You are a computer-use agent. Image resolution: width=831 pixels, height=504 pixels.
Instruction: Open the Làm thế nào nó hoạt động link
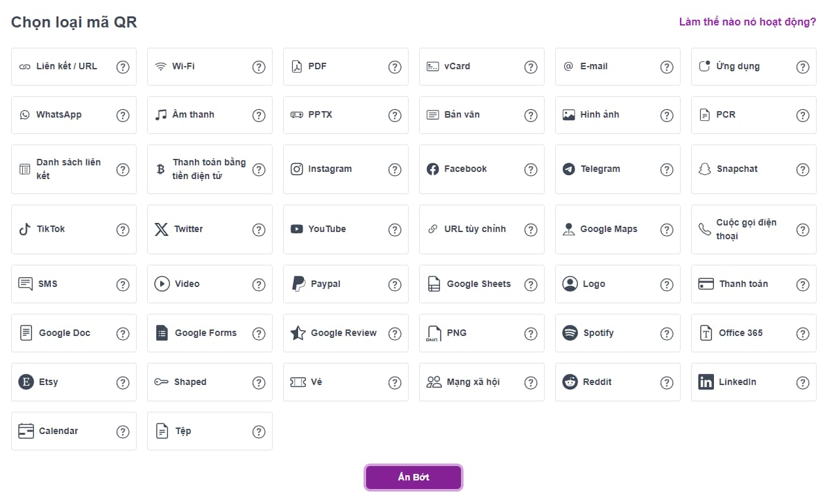(x=747, y=22)
